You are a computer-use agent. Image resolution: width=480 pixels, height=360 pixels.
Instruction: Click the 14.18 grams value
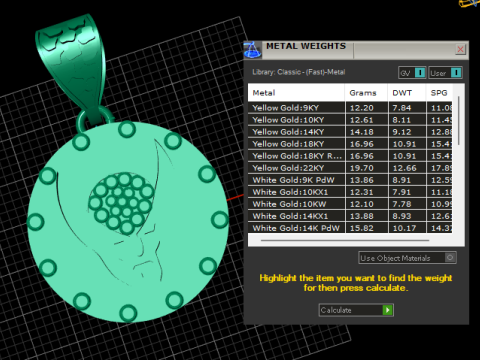coord(362,132)
